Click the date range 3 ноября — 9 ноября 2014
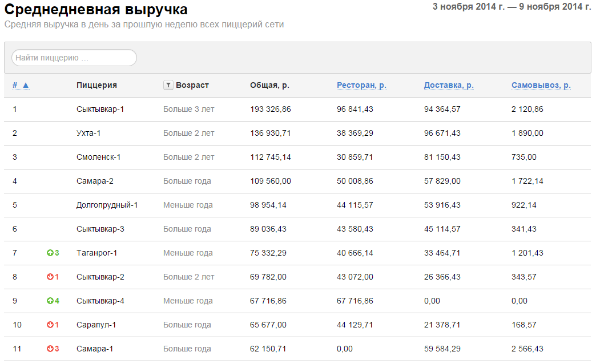The image size is (596, 364). point(512,7)
